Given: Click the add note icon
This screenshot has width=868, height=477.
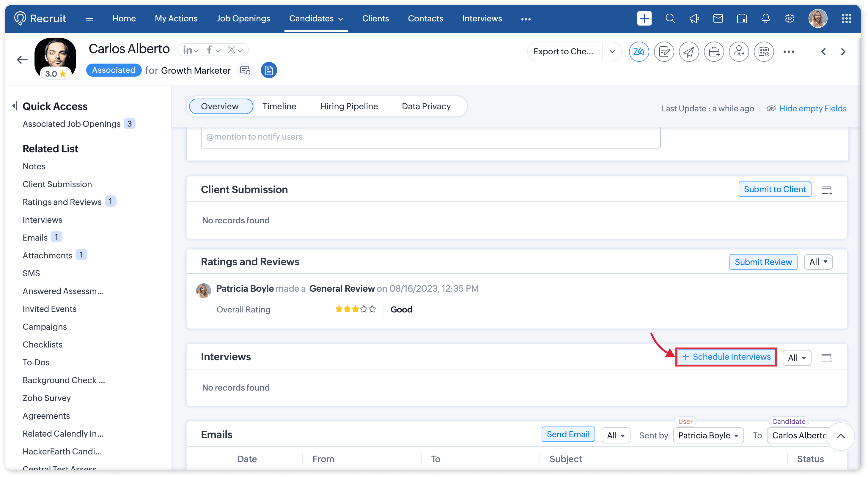Looking at the screenshot, I should 663,51.
